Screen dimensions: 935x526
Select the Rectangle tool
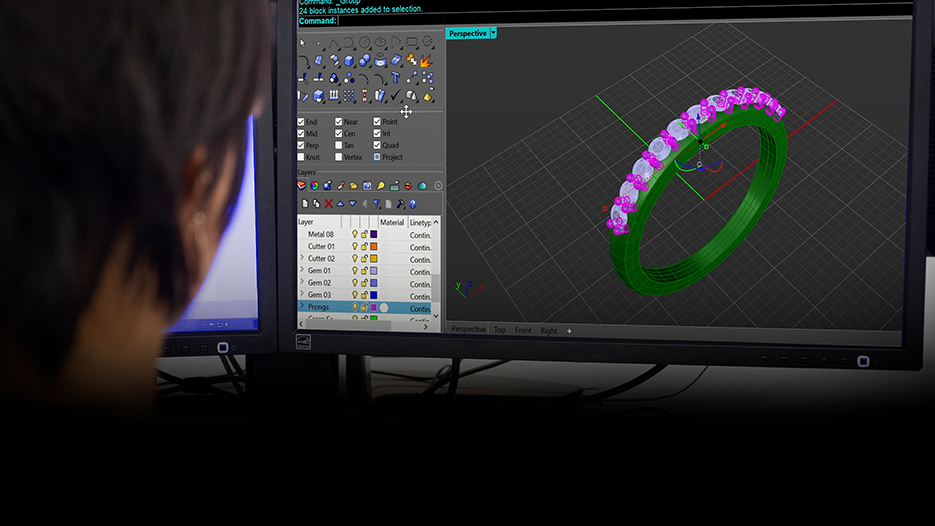click(x=411, y=42)
